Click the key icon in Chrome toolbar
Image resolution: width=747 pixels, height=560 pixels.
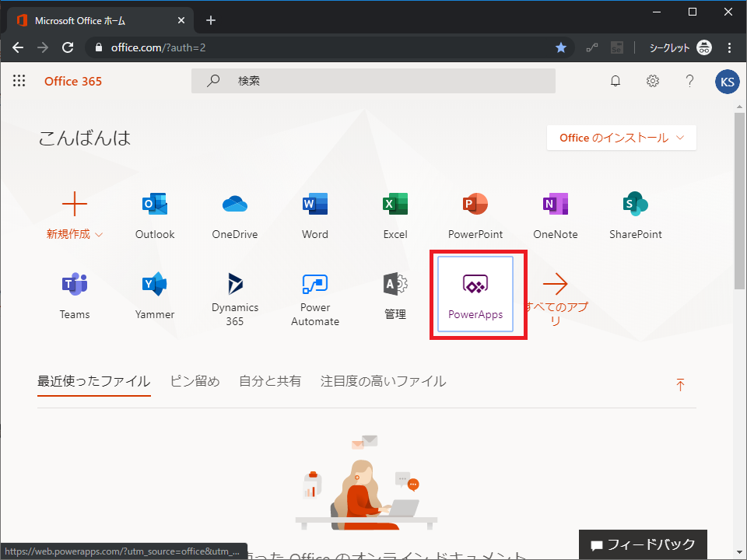pyautogui.click(x=592, y=47)
